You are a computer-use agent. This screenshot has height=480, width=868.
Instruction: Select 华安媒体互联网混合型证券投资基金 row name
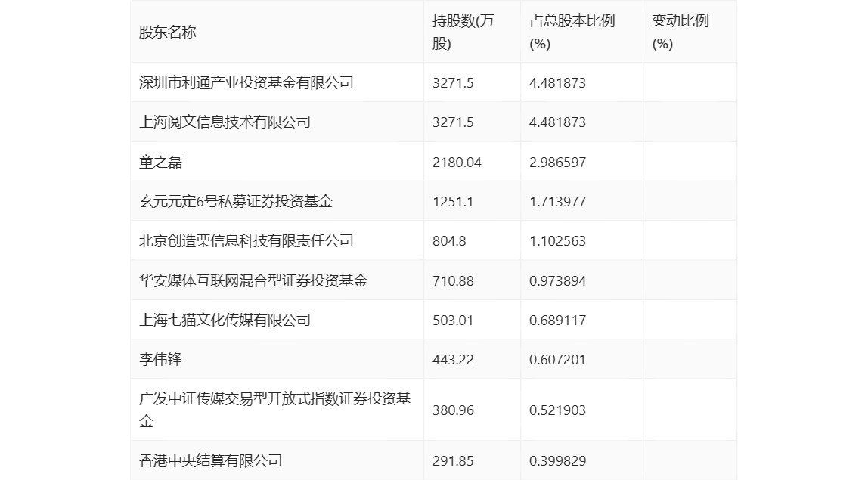pyautogui.click(x=253, y=280)
